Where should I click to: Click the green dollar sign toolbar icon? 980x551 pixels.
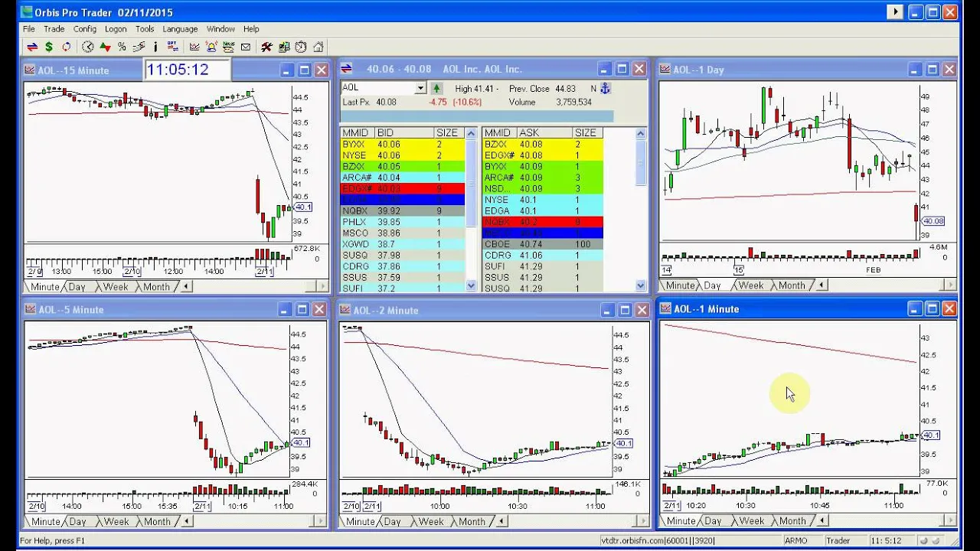coord(49,47)
